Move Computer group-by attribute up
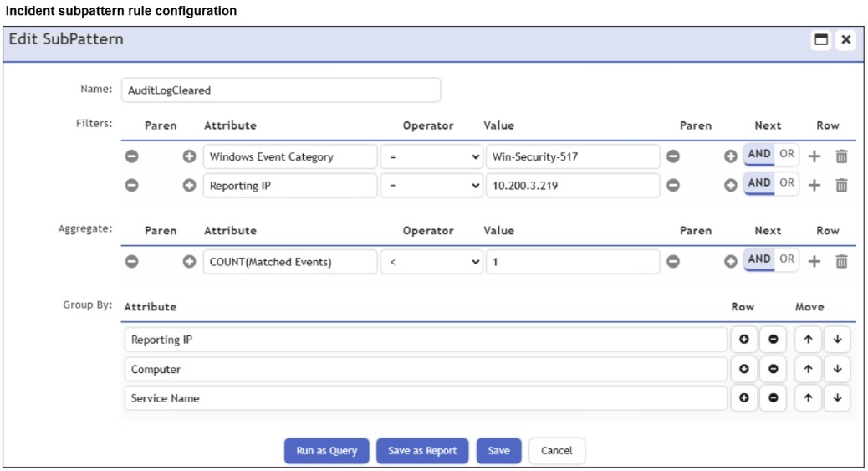 tap(809, 369)
